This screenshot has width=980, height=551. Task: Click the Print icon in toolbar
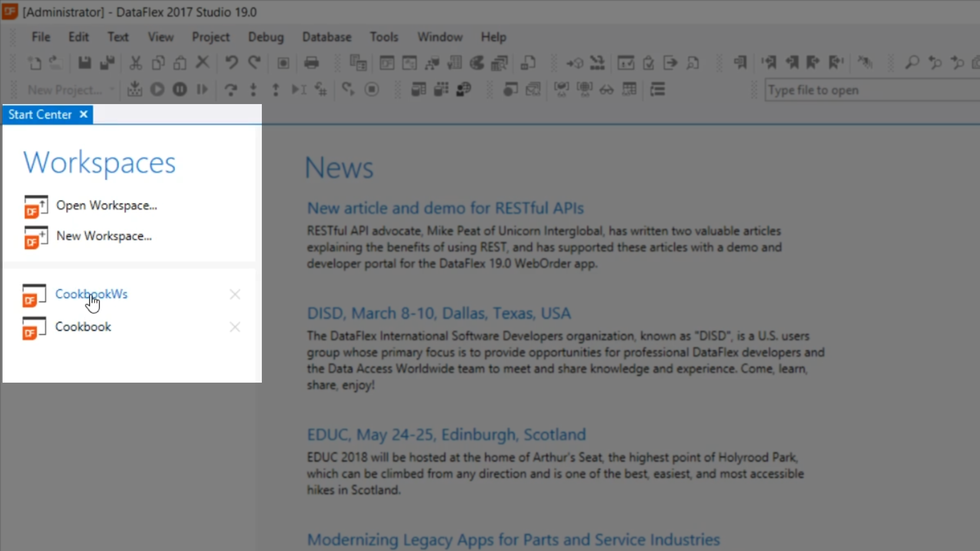click(311, 63)
